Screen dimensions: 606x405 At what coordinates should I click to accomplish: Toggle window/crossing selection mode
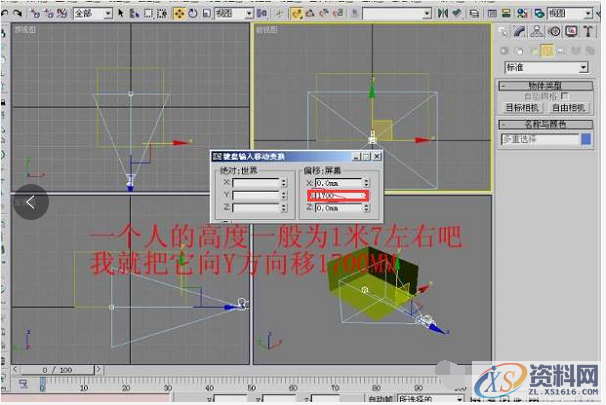162,14
